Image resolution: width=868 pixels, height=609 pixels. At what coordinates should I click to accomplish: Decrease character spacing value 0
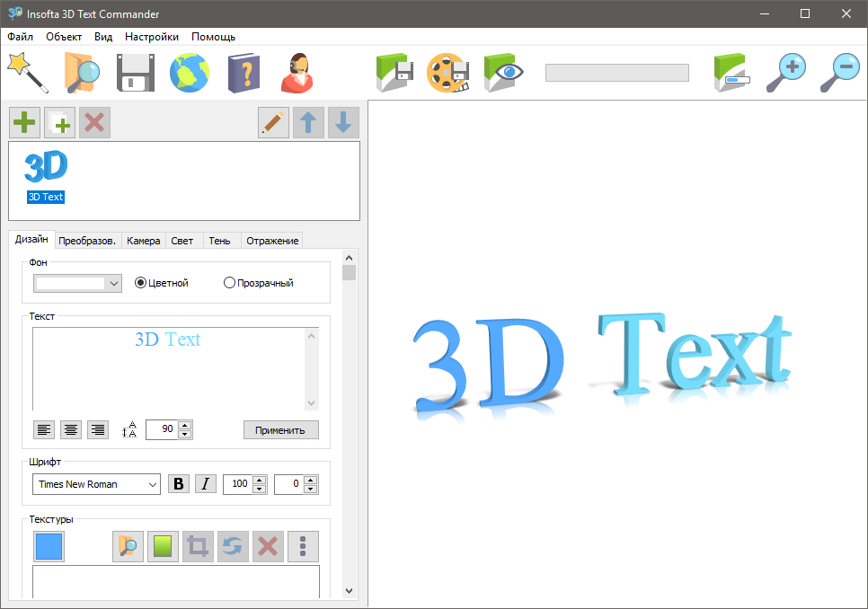pyautogui.click(x=311, y=489)
